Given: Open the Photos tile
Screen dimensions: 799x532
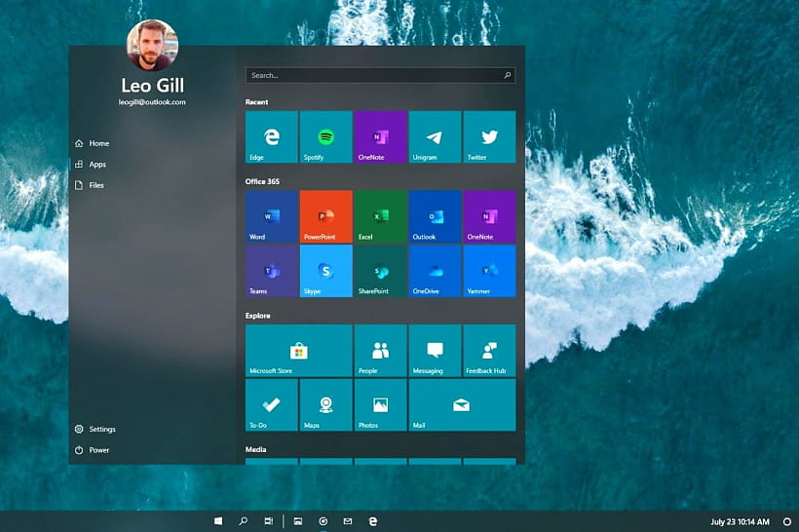Looking at the screenshot, I should coord(381,405).
